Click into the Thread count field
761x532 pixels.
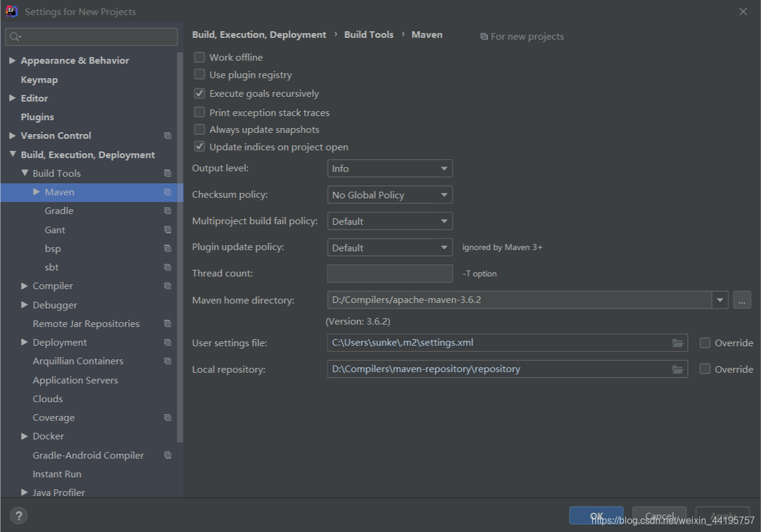[x=390, y=274]
